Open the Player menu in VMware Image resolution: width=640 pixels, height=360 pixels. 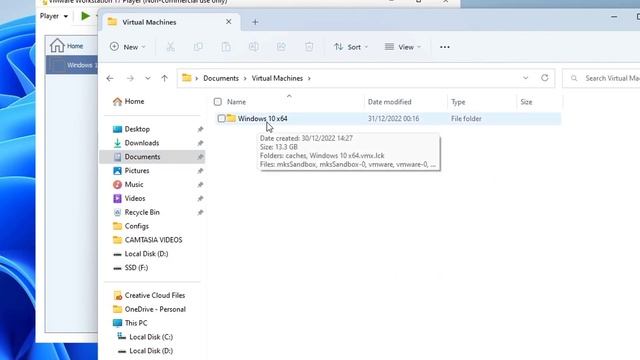tap(54, 16)
